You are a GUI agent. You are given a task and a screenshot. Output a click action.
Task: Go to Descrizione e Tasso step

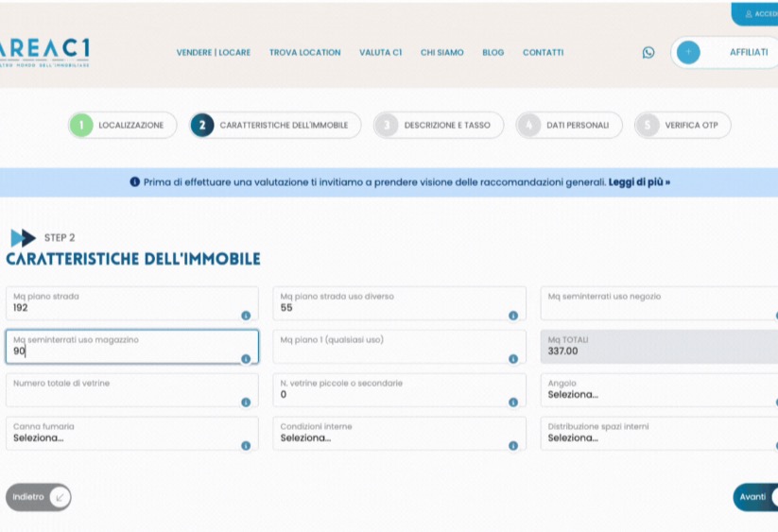(439, 125)
